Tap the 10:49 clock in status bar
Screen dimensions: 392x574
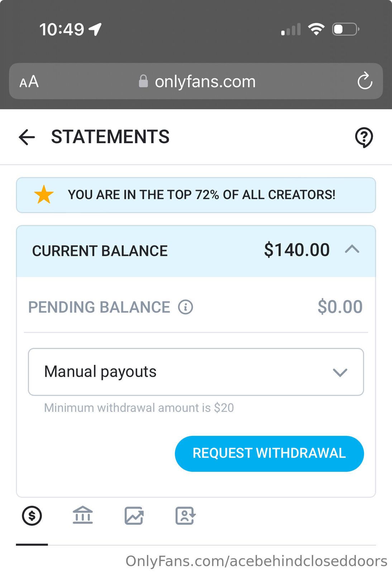[62, 29]
